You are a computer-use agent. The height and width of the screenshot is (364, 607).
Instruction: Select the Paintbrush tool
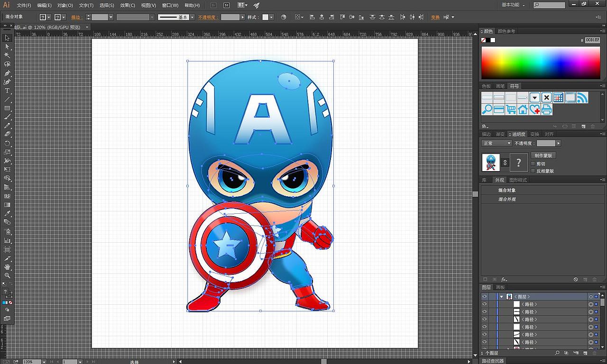tap(7, 117)
